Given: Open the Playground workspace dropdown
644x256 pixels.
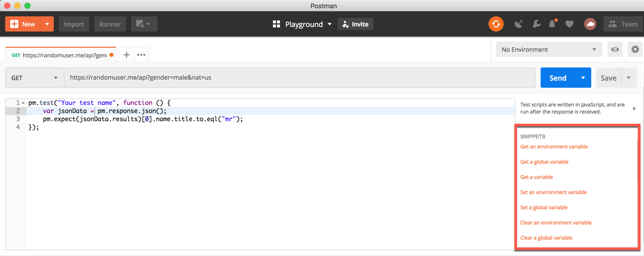Looking at the screenshot, I should [302, 24].
